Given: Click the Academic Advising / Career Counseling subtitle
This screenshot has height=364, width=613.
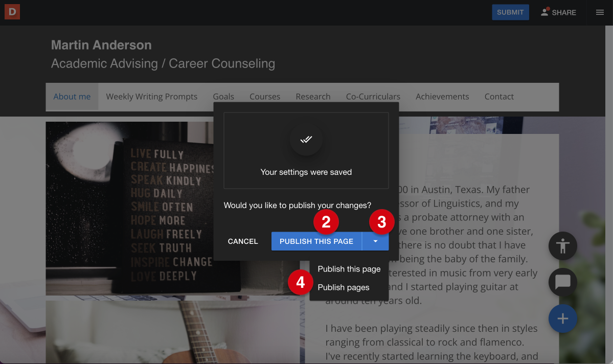Looking at the screenshot, I should (x=163, y=63).
